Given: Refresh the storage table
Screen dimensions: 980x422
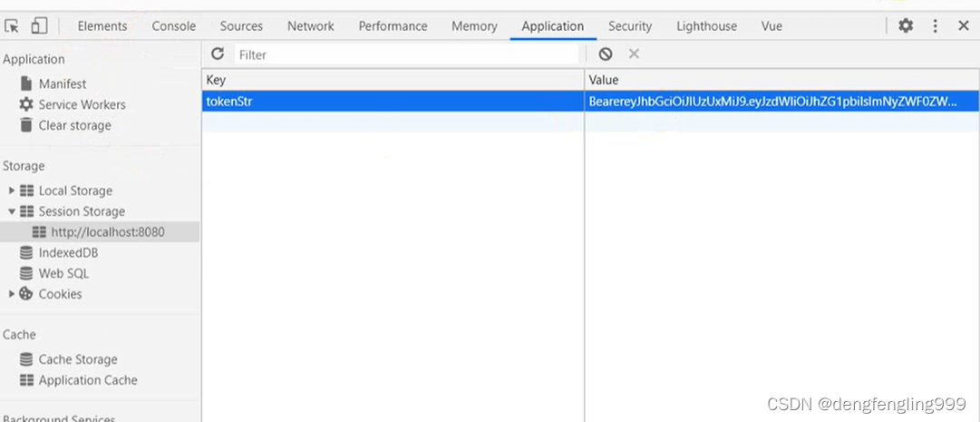Looking at the screenshot, I should pyautogui.click(x=218, y=54).
